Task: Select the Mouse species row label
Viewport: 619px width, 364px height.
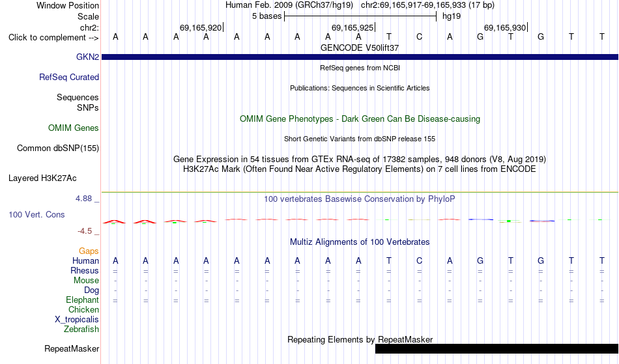Action: point(86,281)
